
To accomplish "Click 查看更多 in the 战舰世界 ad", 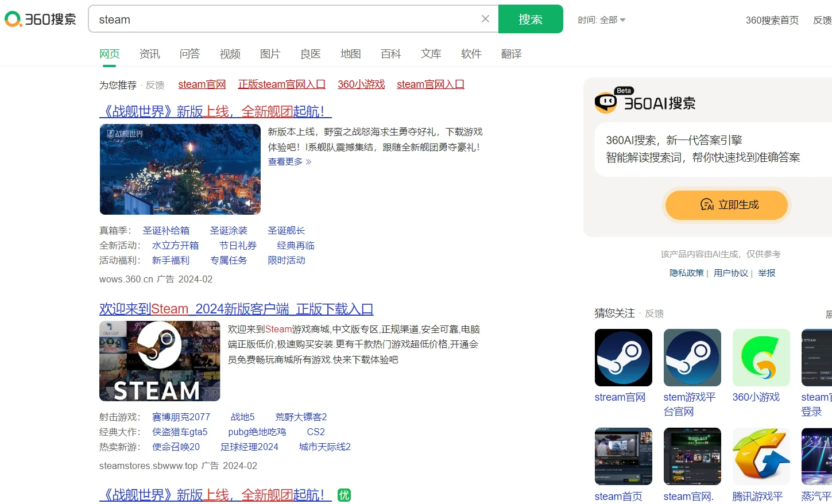I will 290,162.
